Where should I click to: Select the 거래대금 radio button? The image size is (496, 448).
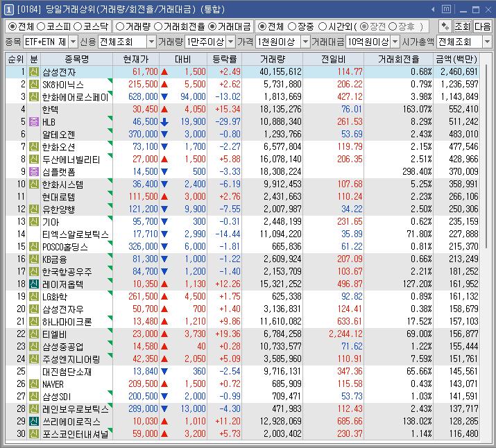coord(212,27)
